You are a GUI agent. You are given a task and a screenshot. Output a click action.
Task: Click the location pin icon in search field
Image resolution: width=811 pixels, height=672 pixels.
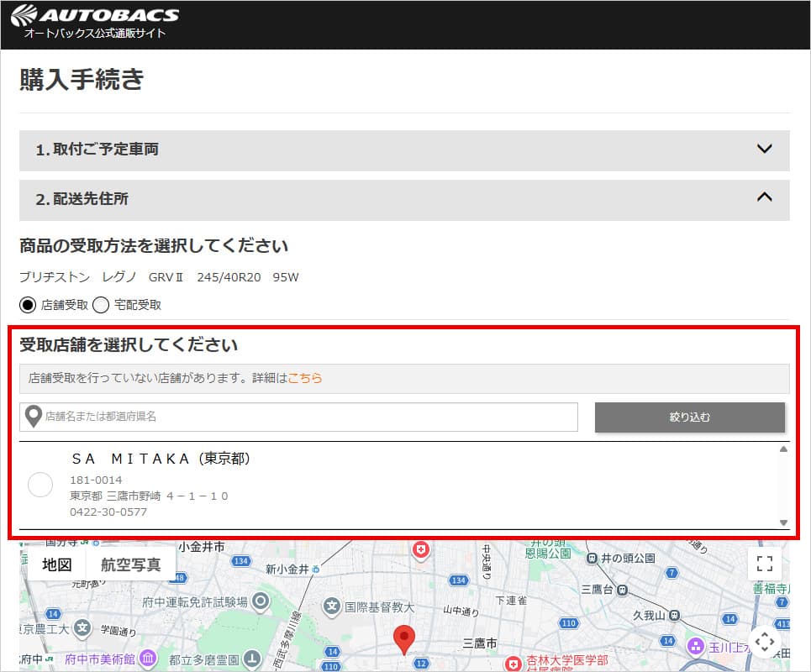click(x=34, y=416)
